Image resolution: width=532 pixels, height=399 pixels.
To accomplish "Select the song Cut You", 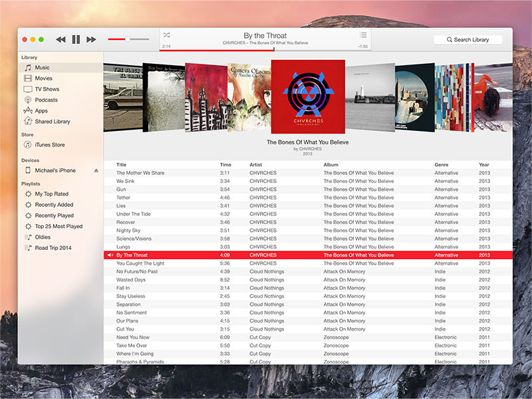I will click(x=308, y=329).
